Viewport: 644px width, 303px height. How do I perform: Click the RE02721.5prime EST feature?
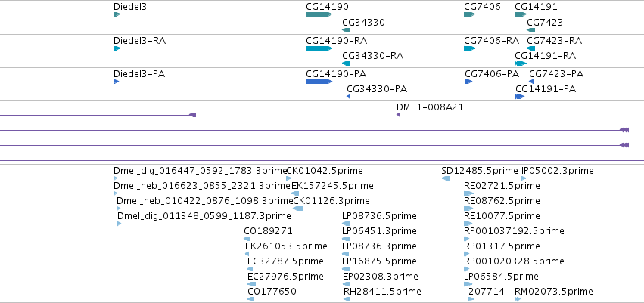pyautogui.click(x=468, y=193)
